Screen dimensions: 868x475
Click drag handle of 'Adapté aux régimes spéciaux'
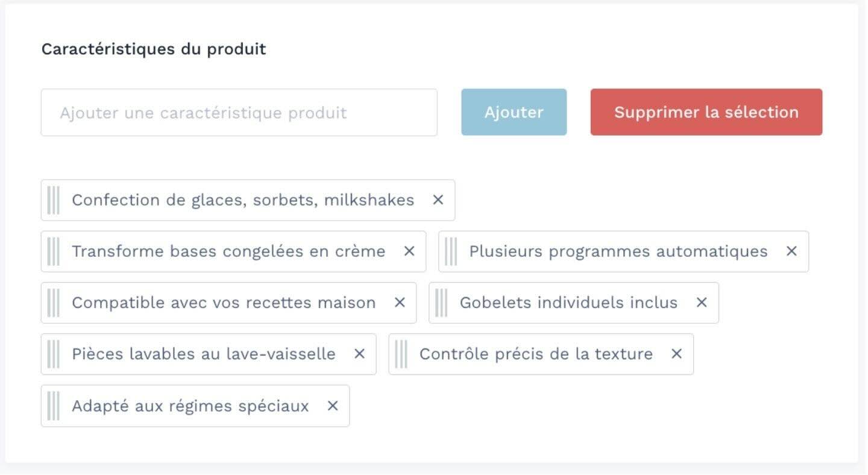[54, 406]
